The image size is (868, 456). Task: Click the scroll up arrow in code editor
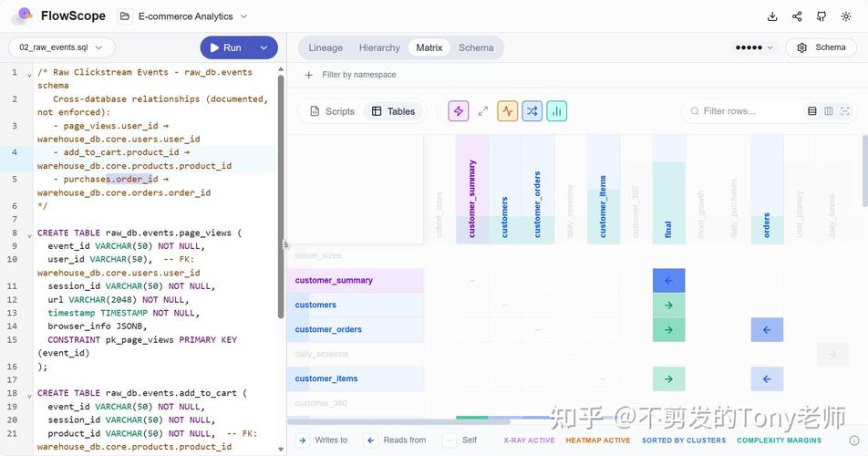click(281, 69)
